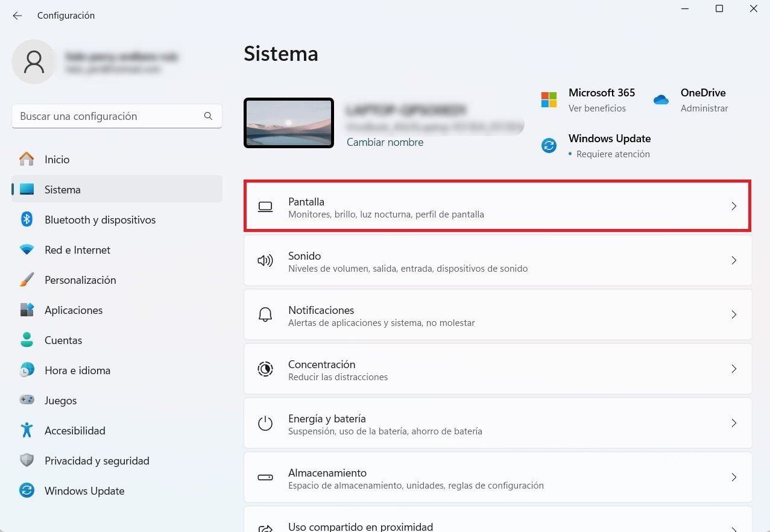This screenshot has width=770, height=532.
Task: Click the Windows Update icon in sidebar
Action: 27,491
